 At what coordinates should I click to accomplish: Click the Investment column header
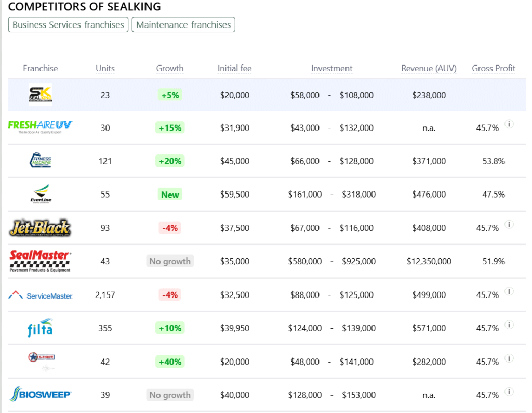pyautogui.click(x=332, y=68)
